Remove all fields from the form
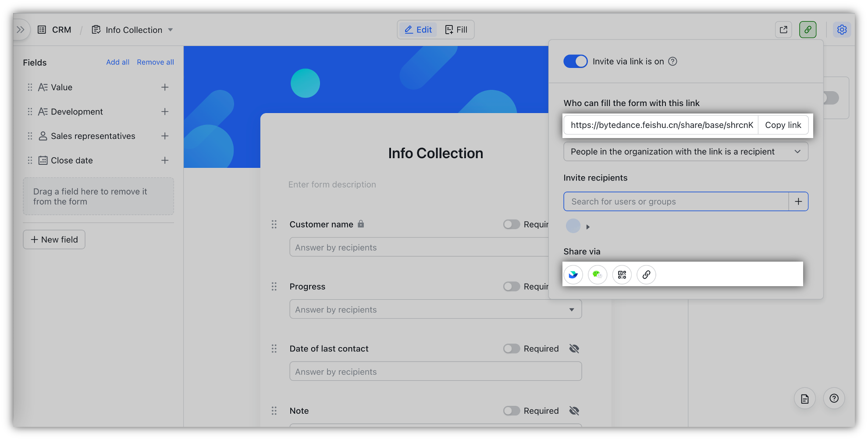The width and height of the screenshot is (868, 440). point(155,62)
